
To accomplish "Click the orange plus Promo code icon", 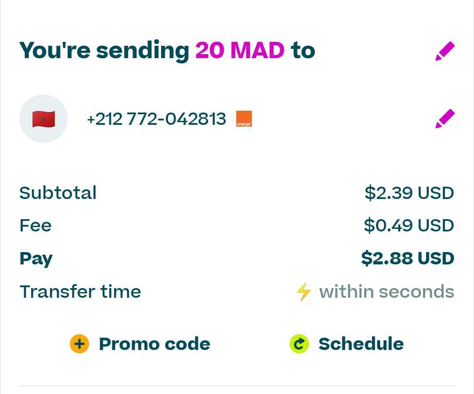I will 79,344.
